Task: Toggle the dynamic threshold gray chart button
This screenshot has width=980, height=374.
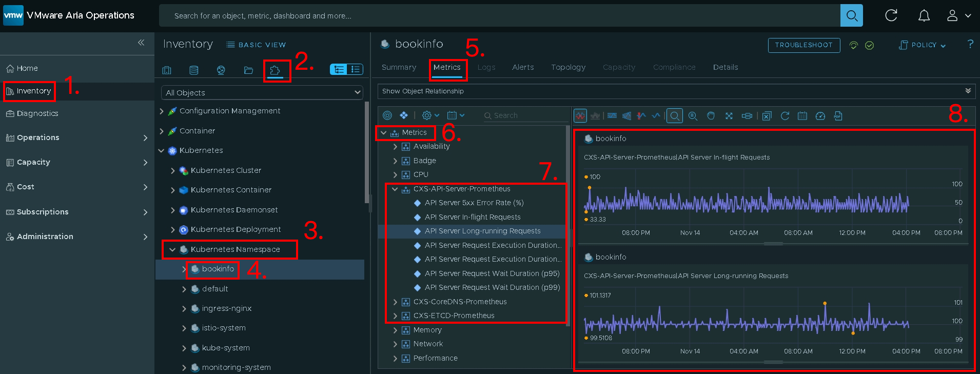Action: (x=595, y=116)
